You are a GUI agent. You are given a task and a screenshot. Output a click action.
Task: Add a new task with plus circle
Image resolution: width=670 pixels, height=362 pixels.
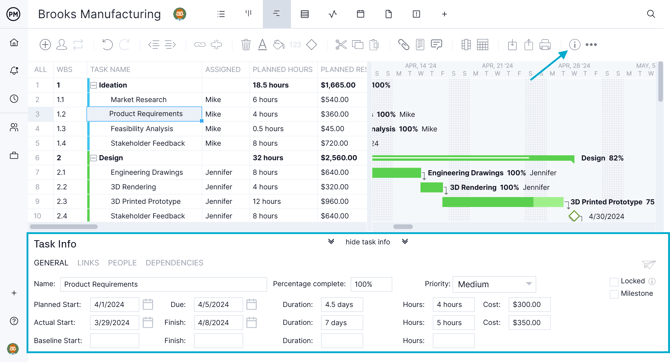point(45,44)
